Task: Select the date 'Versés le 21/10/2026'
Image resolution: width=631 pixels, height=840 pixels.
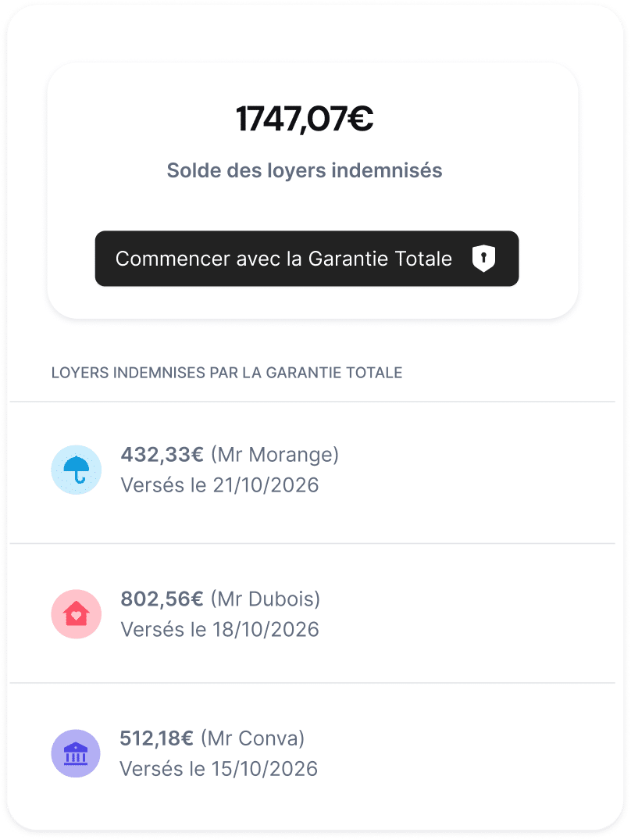Action: click(x=219, y=485)
